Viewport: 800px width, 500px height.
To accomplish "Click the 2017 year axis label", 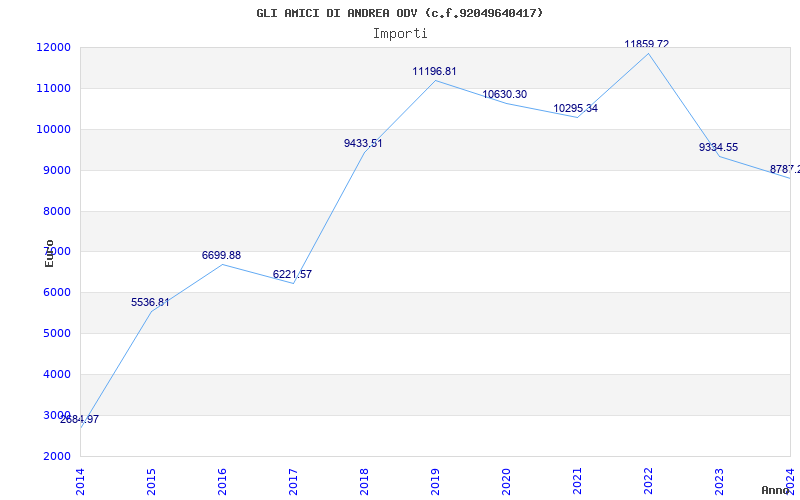I will point(293,482).
